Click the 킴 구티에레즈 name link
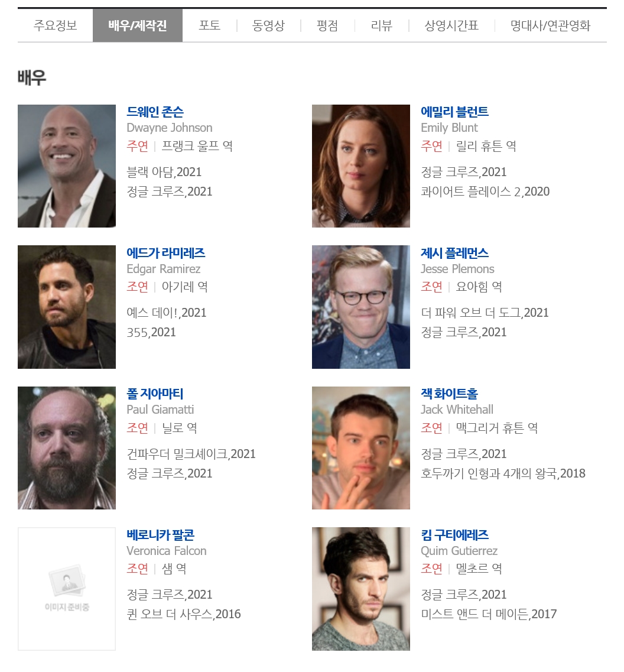Image resolution: width=624 pixels, height=672 pixels. pyautogui.click(x=455, y=534)
